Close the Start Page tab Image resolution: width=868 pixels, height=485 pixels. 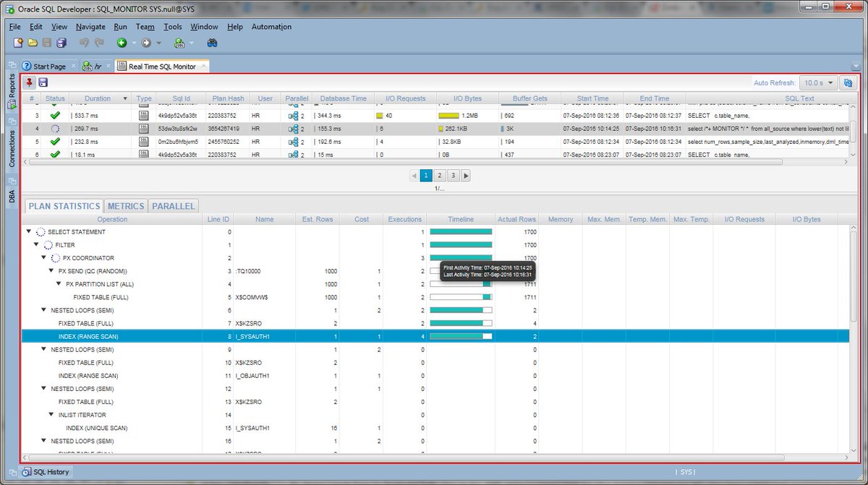click(x=73, y=66)
